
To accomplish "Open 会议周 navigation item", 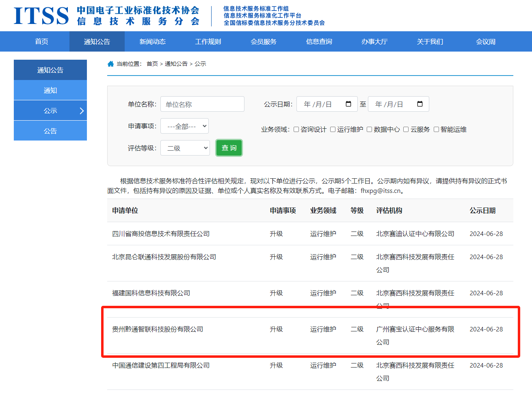I will (486, 41).
